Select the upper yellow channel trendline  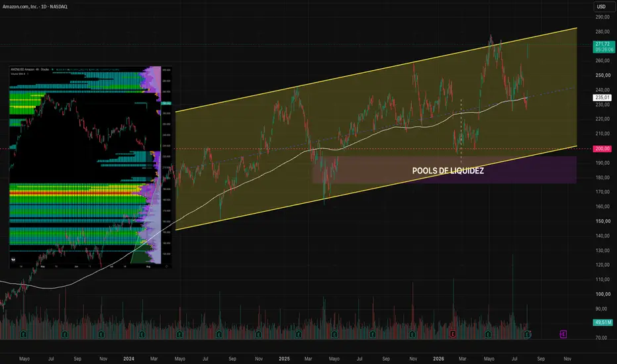click(x=376, y=70)
